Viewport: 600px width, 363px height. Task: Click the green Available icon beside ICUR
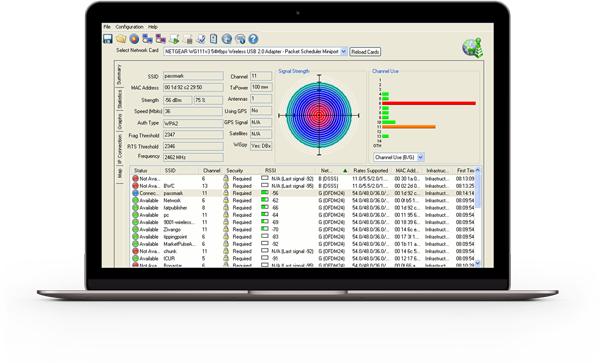(x=135, y=259)
